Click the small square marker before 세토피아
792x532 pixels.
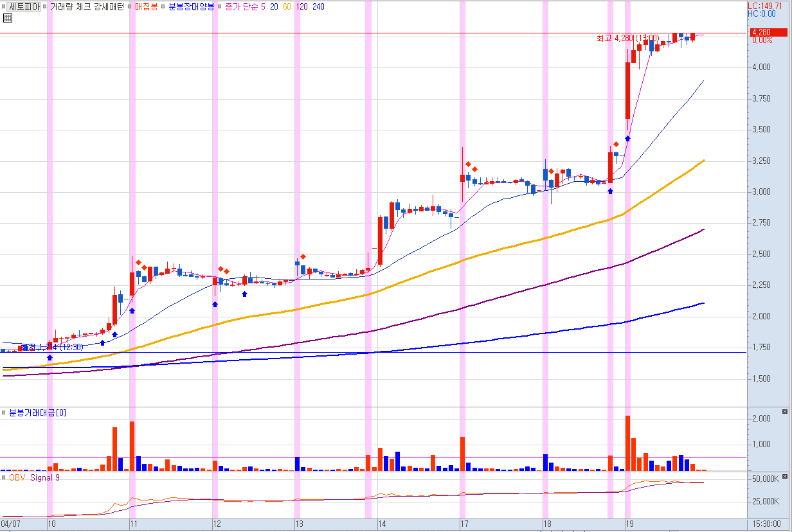4,7
